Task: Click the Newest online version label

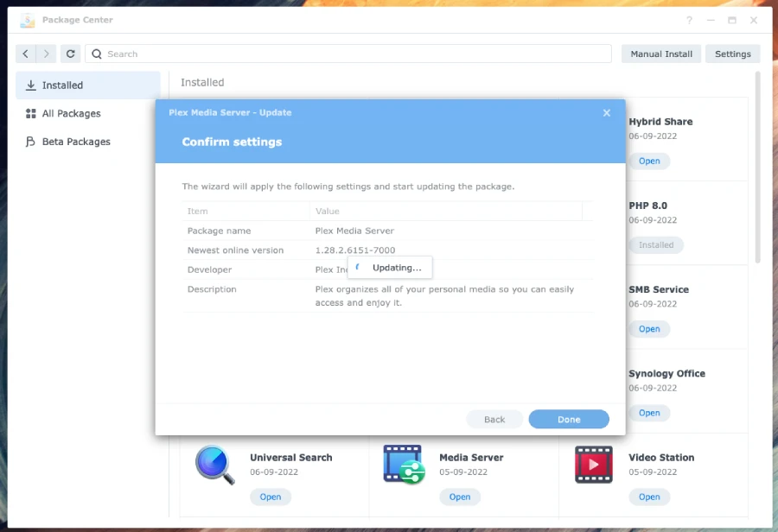Action: [x=235, y=250]
